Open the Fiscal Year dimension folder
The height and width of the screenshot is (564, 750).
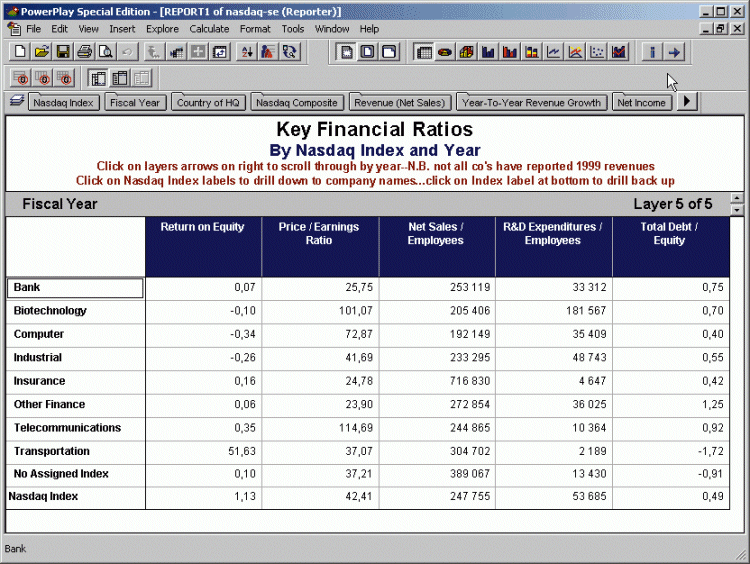pos(135,102)
